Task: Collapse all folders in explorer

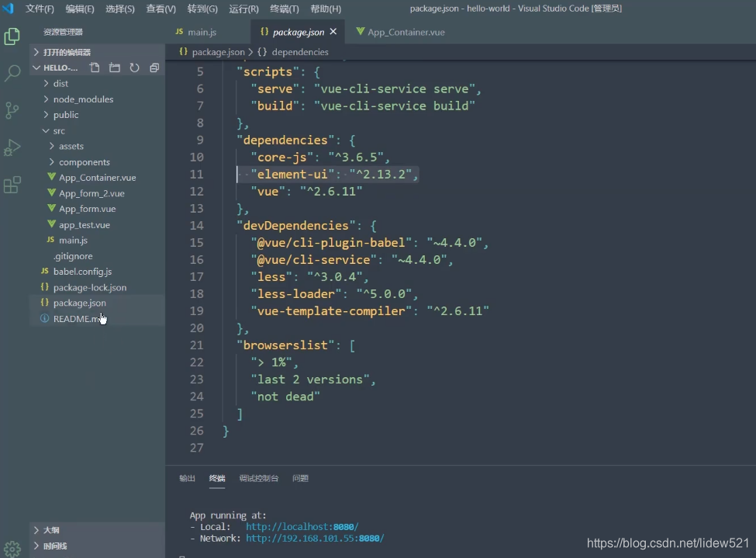Action: click(154, 68)
